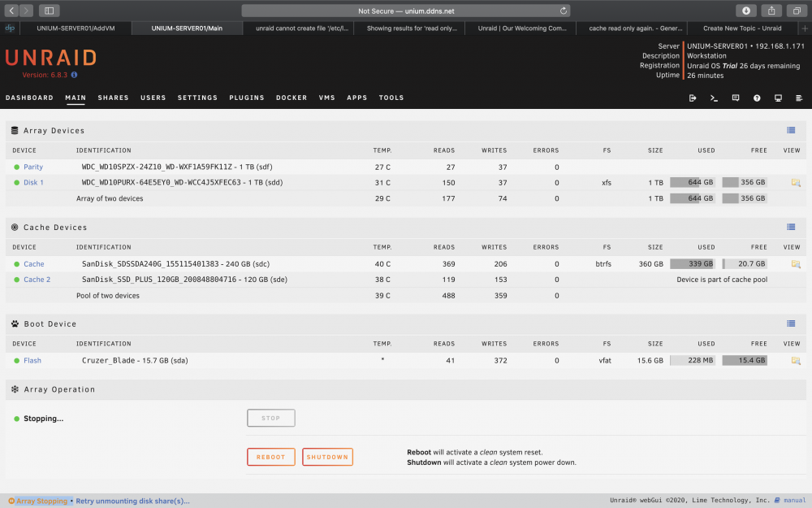Reload page in the address bar

(564, 11)
